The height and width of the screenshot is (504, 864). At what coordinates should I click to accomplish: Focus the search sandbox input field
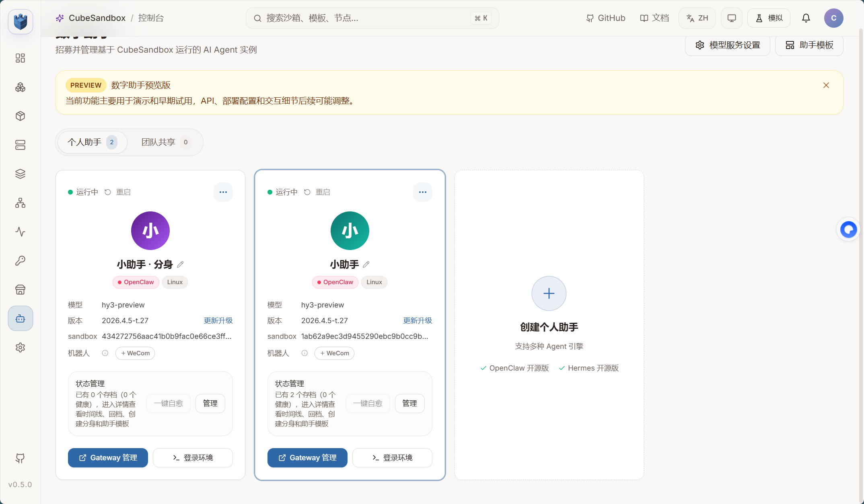coord(372,18)
